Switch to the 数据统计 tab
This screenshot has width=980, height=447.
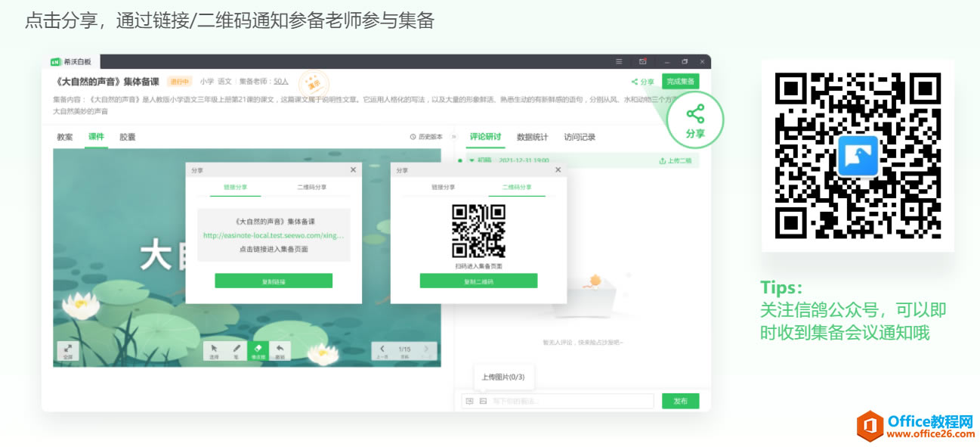coord(533,137)
